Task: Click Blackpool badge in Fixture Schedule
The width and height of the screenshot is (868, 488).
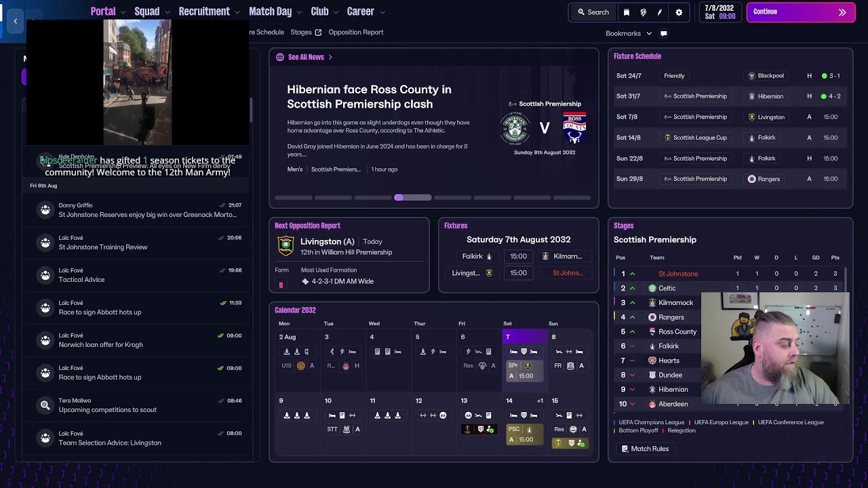Action: [751, 76]
